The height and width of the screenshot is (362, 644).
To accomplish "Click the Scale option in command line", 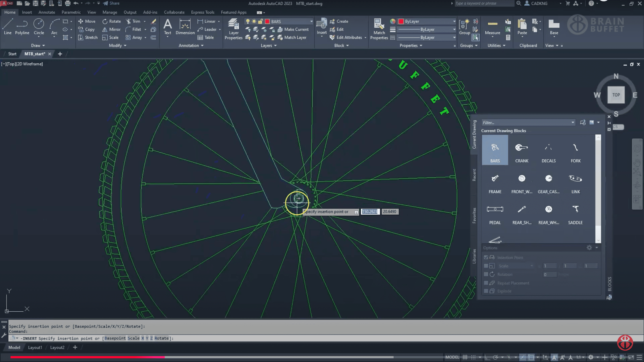I will click(x=133, y=338).
